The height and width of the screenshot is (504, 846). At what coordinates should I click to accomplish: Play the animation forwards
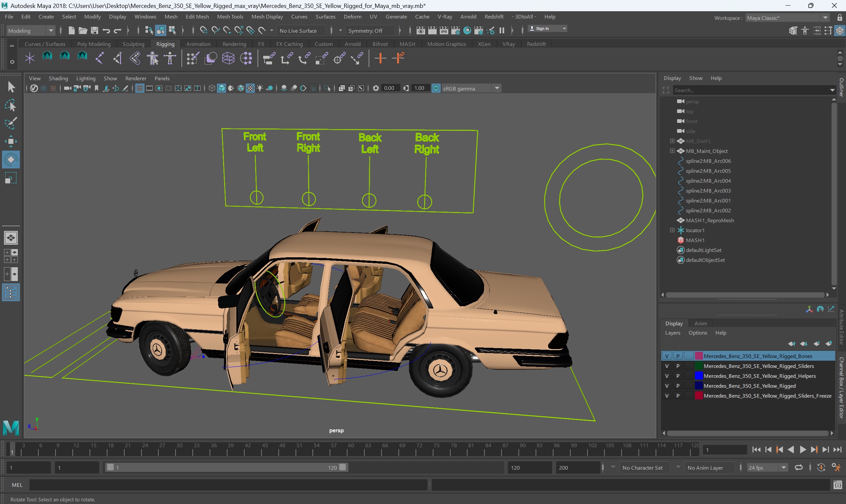[802, 450]
